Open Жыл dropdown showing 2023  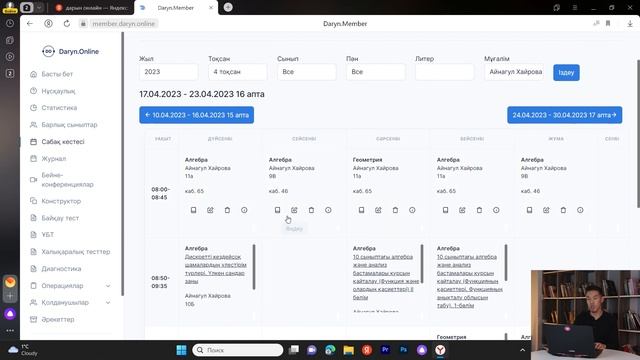(x=169, y=72)
